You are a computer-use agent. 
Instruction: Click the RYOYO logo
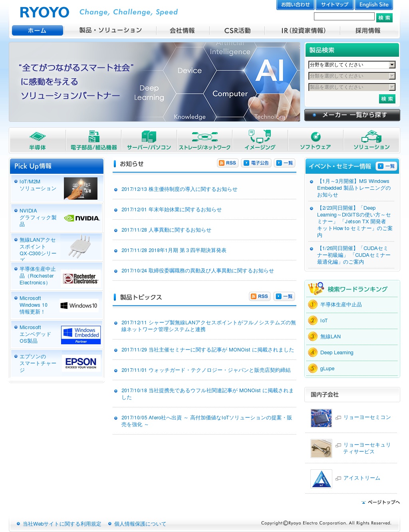44,12
